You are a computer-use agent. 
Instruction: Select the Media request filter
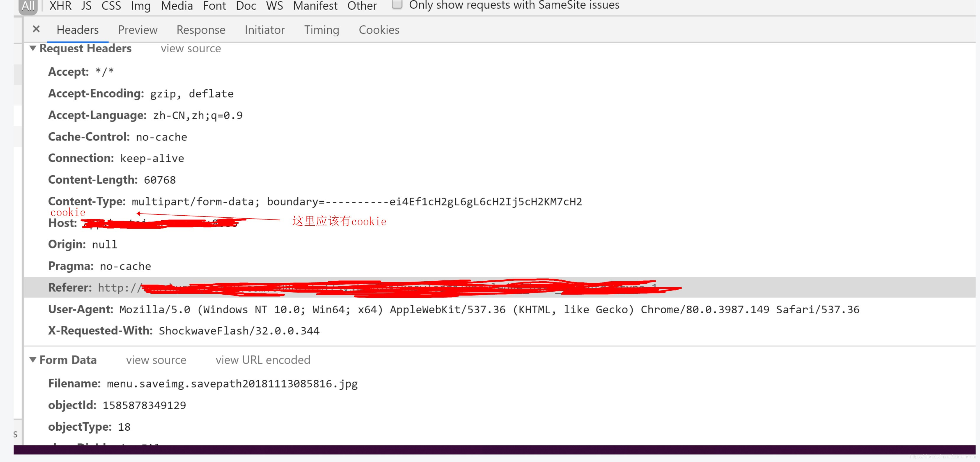[x=176, y=6]
